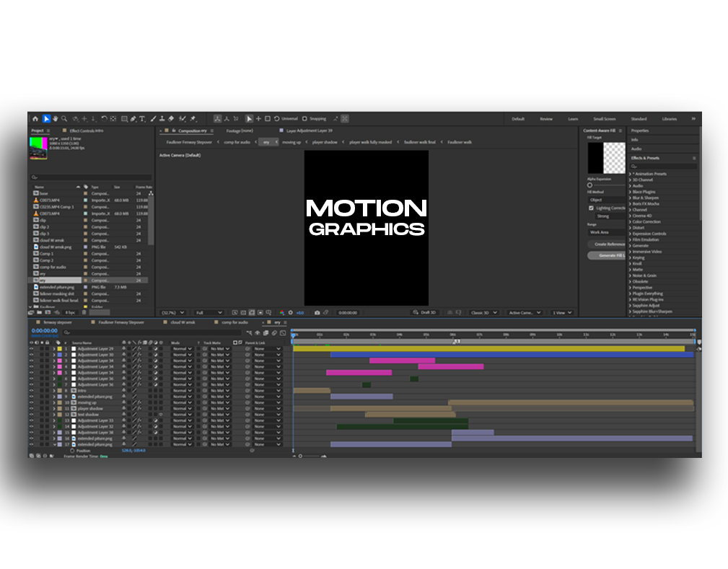Screen dimensions: 728x569
Task: Click the Project panel composition thumbnail
Action: click(x=38, y=148)
